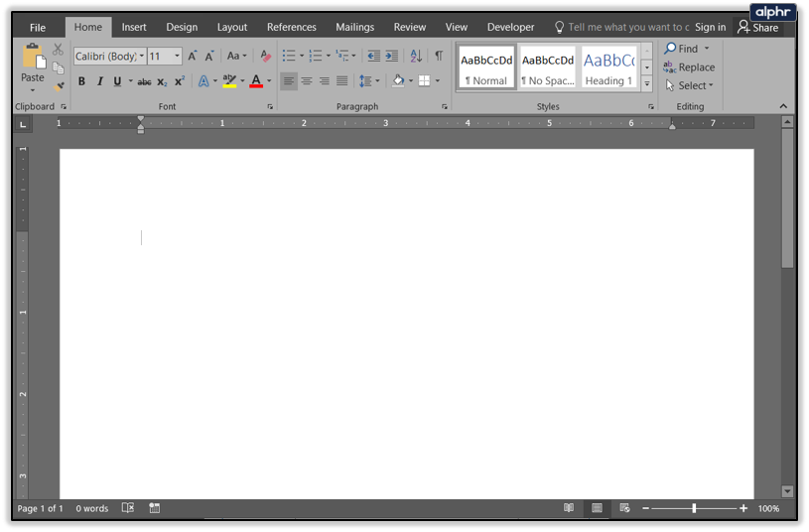Apply the Heading 1 style
Viewport: 809px width, 532px height.
click(x=608, y=67)
